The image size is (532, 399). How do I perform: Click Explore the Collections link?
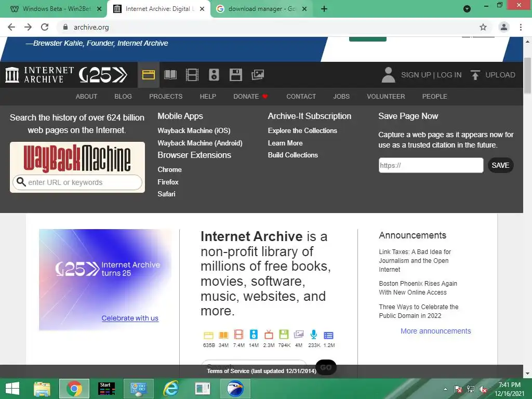tap(302, 130)
